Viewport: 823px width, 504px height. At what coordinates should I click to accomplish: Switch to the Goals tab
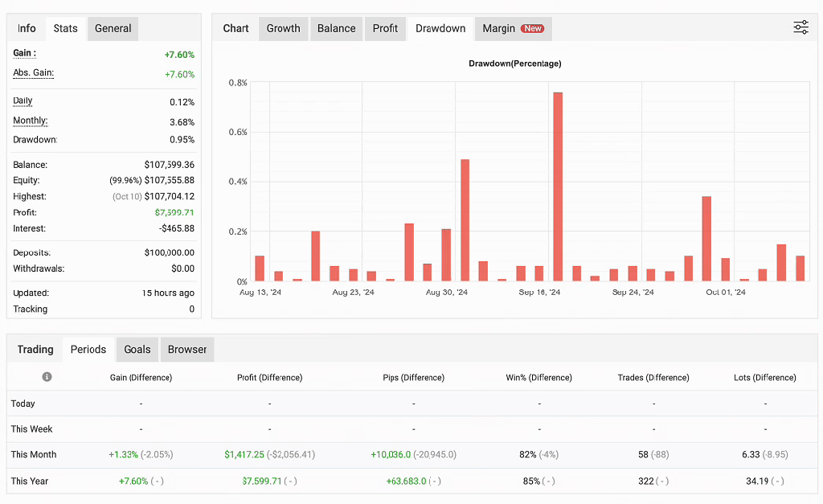pos(137,350)
